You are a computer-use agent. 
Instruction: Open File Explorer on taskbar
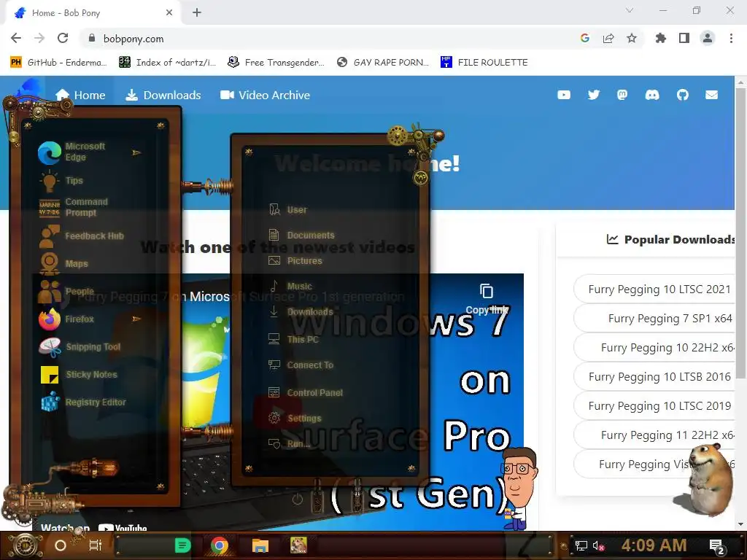point(260,545)
